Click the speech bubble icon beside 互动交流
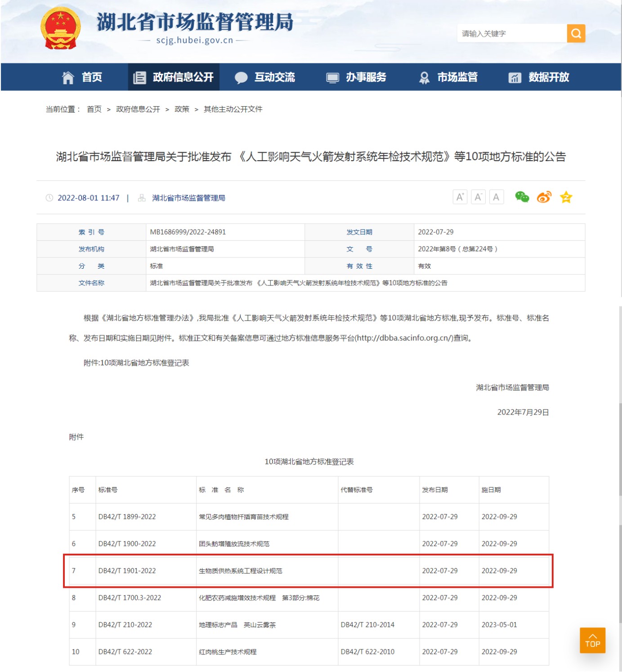The image size is (622, 672). (241, 77)
